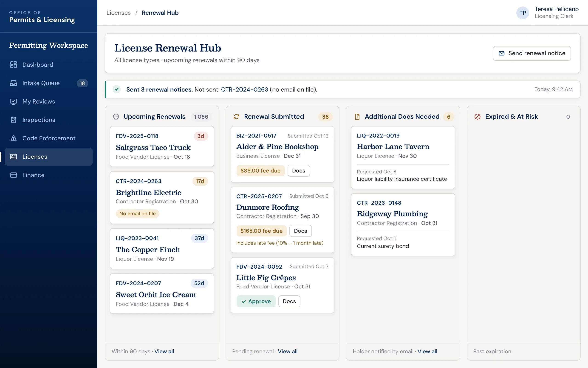Click the clock icon beside Upcoming Renewals
This screenshot has width=588, height=368.
pos(116,117)
